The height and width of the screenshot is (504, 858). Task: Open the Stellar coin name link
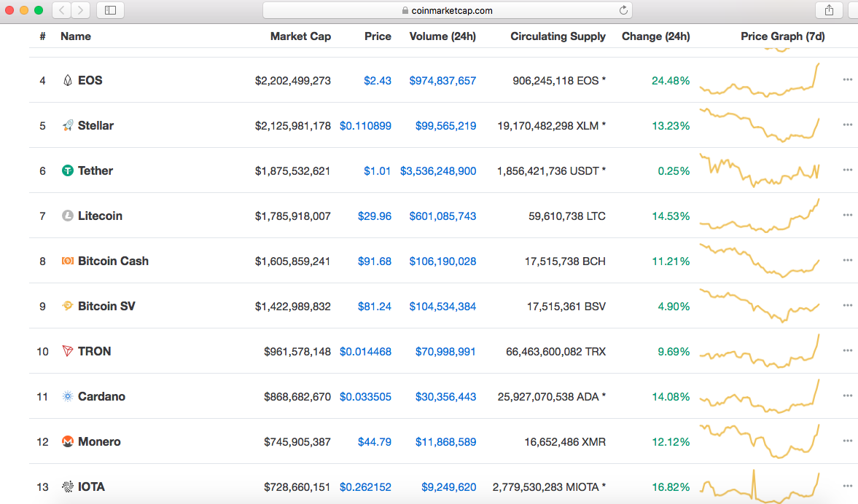coord(95,126)
